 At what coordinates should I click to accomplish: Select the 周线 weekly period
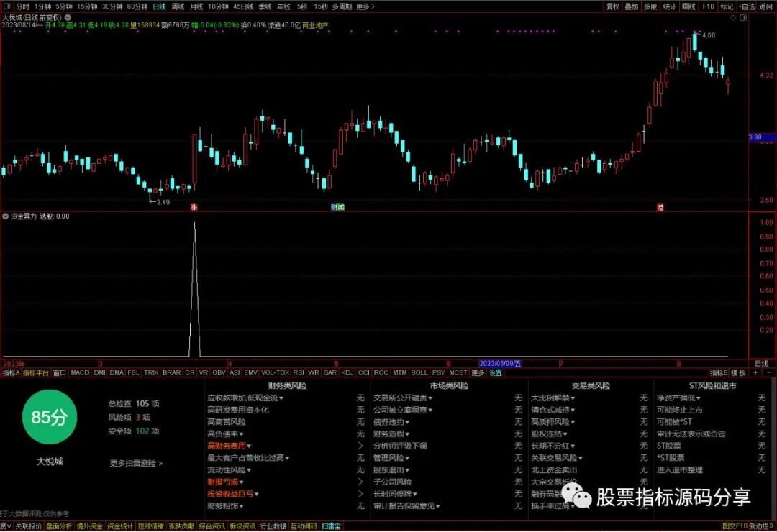178,6
